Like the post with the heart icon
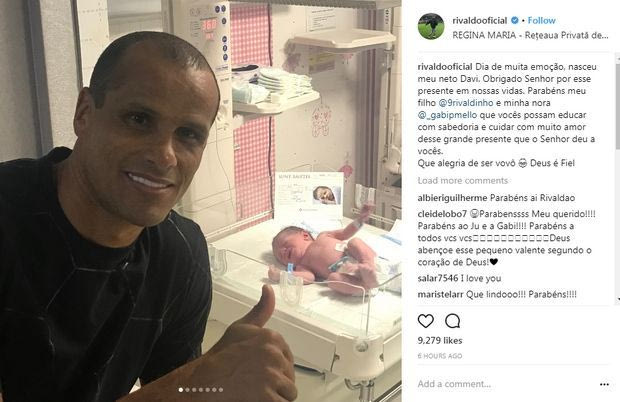 coord(425,321)
